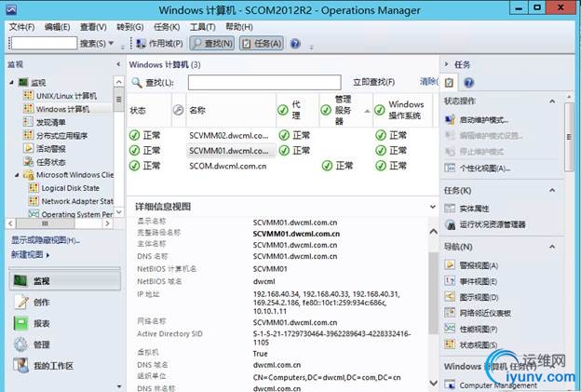Click the 发现清单 view icon
The image size is (581, 392).
click(x=28, y=122)
